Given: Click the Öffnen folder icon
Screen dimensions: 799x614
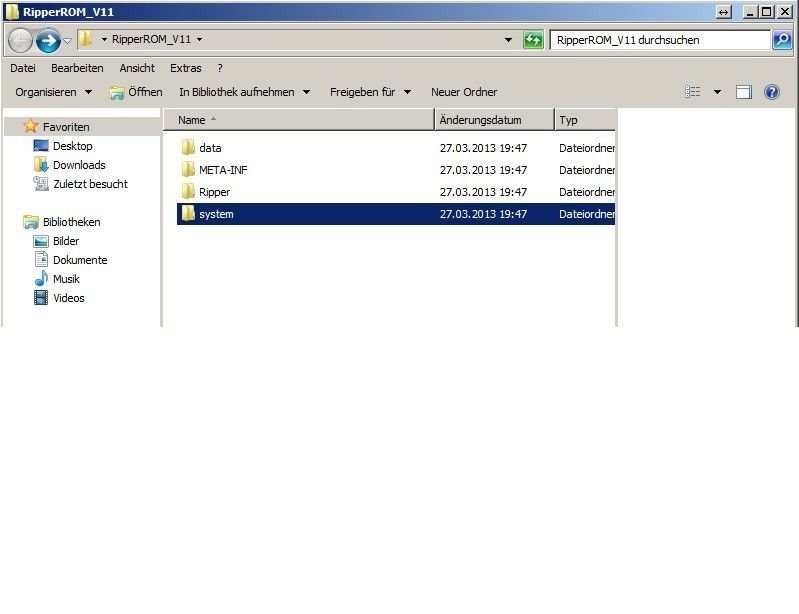Looking at the screenshot, I should point(117,93).
